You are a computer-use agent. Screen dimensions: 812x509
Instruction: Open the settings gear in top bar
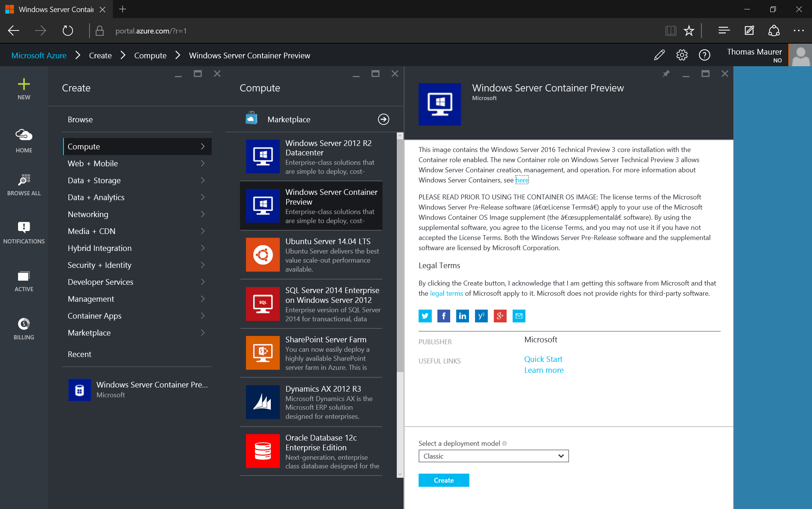point(682,55)
